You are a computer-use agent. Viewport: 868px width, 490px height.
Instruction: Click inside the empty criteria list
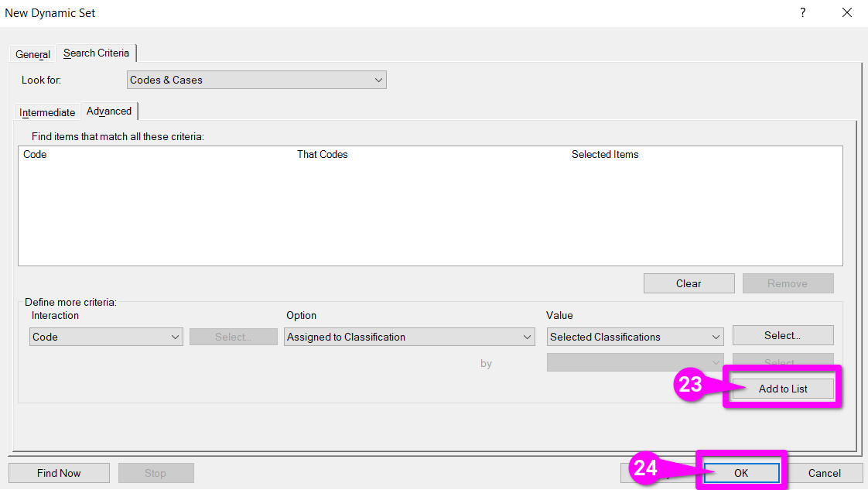pyautogui.click(x=429, y=217)
